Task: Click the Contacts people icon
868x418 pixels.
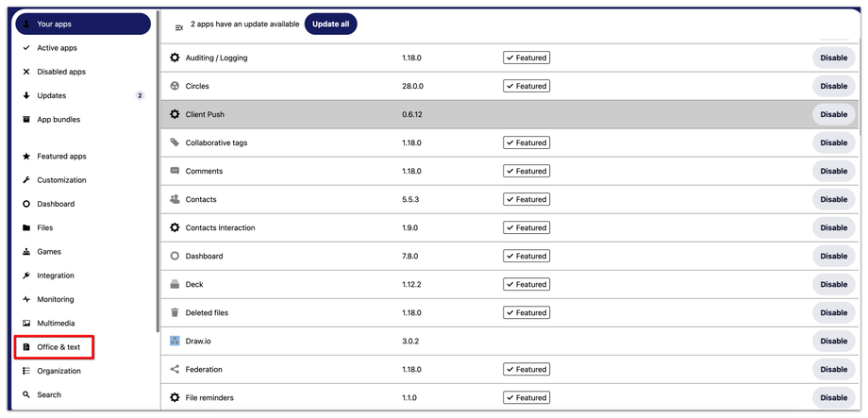Action: click(175, 199)
